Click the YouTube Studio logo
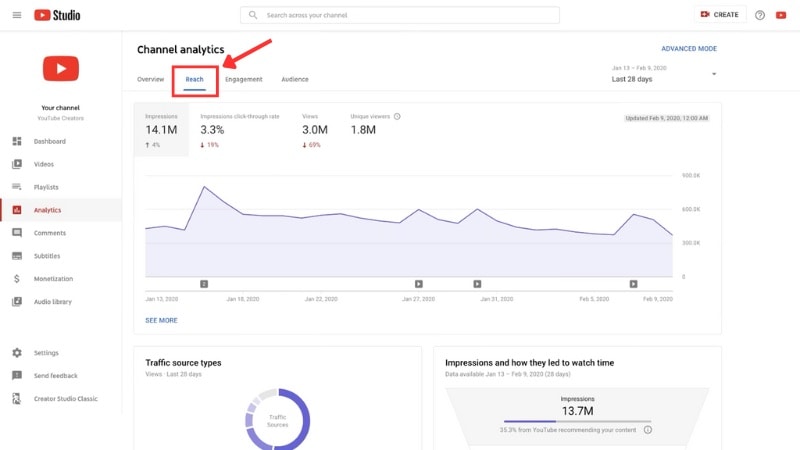The width and height of the screenshot is (800, 450). tap(57, 15)
